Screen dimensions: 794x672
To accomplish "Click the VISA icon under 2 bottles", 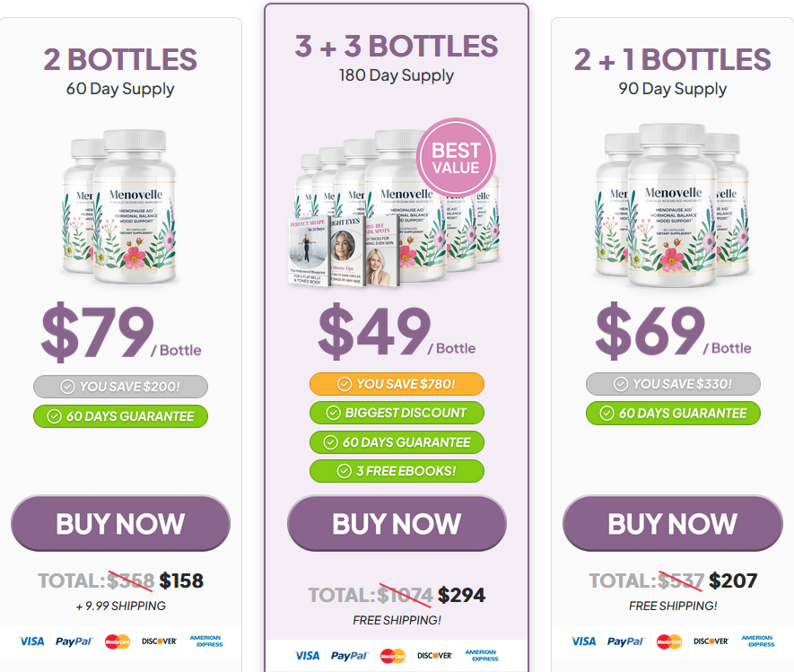I will (32, 641).
